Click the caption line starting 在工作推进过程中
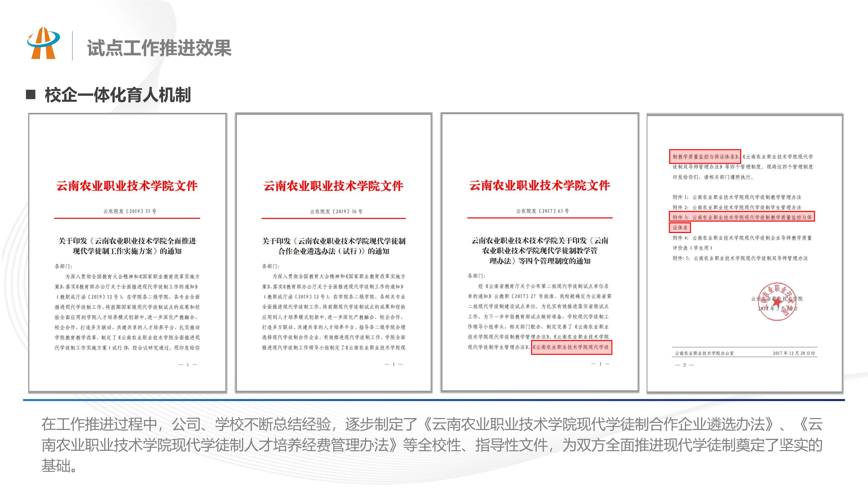 pyautogui.click(x=432, y=424)
